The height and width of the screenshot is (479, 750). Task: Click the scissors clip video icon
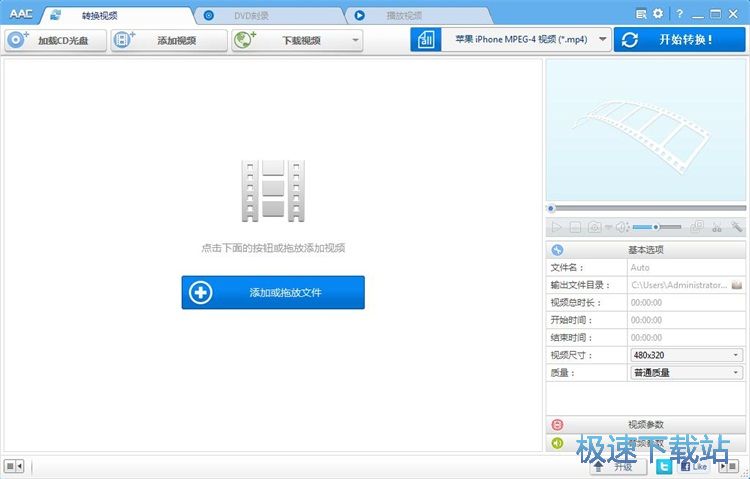click(717, 227)
